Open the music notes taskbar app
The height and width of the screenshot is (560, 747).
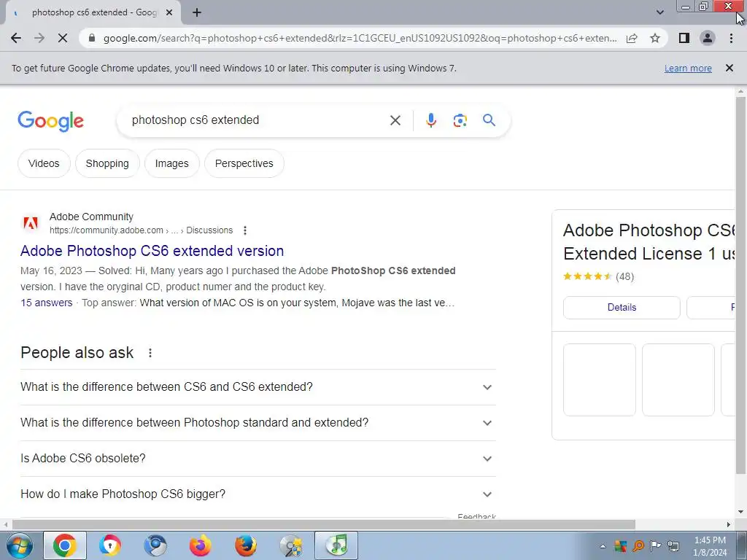coord(336,545)
